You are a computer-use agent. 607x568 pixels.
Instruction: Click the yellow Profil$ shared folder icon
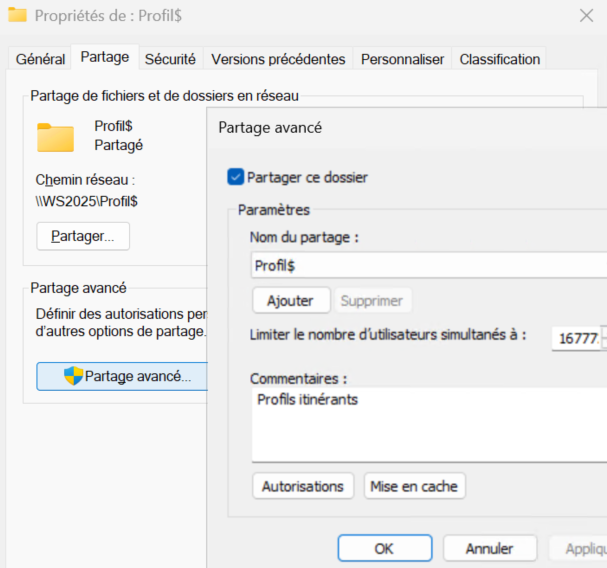(56, 137)
